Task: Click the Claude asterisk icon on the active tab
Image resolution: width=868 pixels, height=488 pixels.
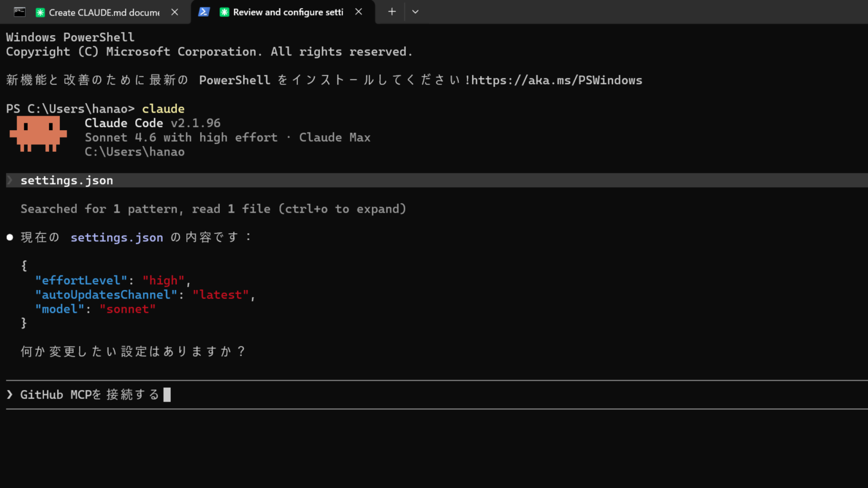Action: (225, 12)
